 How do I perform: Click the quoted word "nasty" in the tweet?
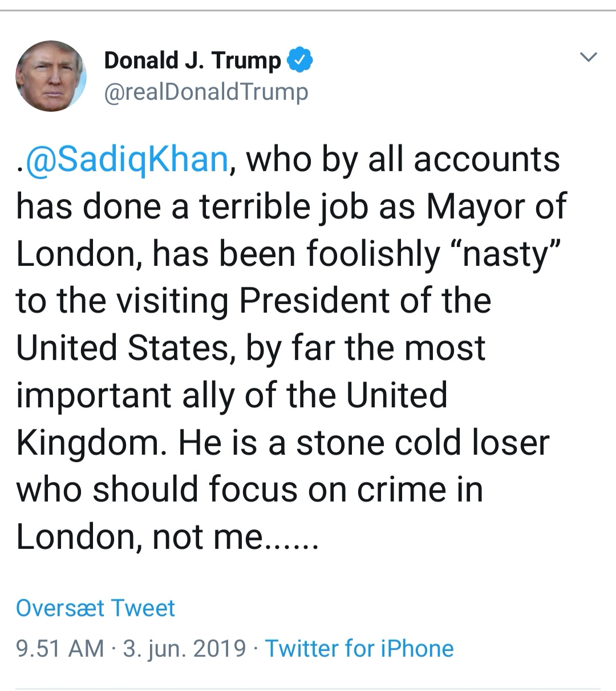506,254
